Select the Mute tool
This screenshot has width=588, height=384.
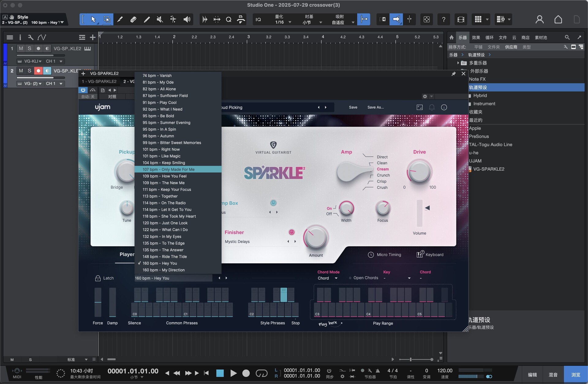[x=160, y=19]
